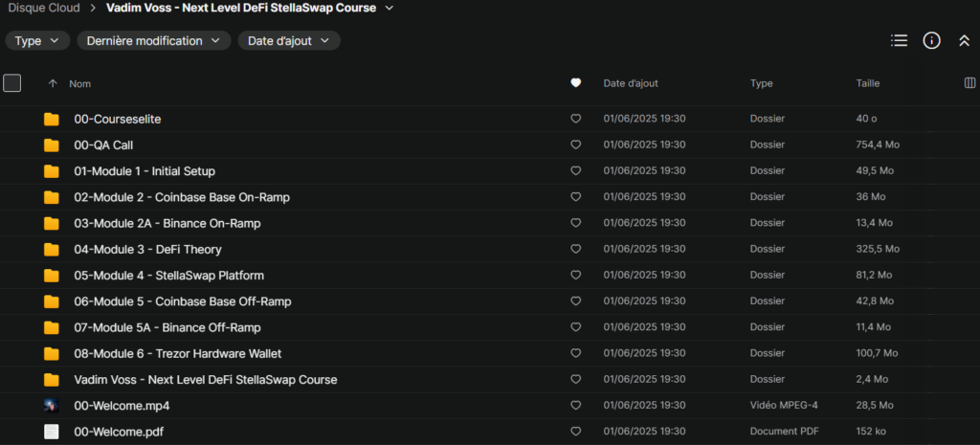This screenshot has width=980, height=445.
Task: Sort by Taille column header
Action: (867, 84)
